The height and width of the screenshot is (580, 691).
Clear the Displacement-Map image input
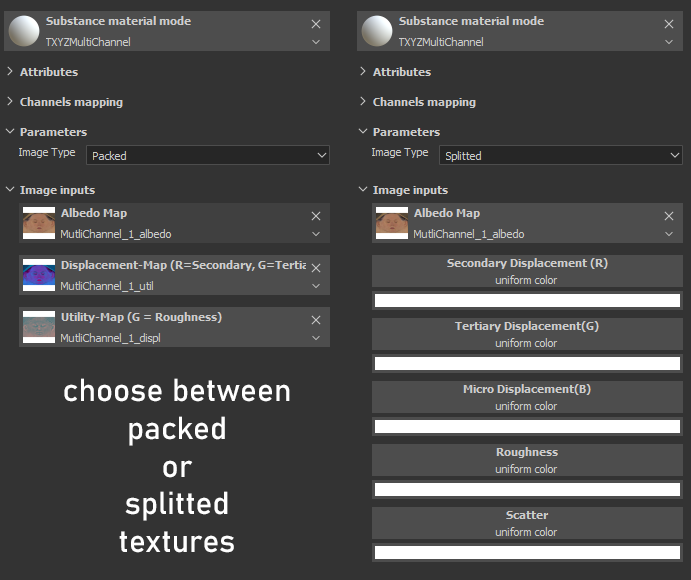pos(316,267)
